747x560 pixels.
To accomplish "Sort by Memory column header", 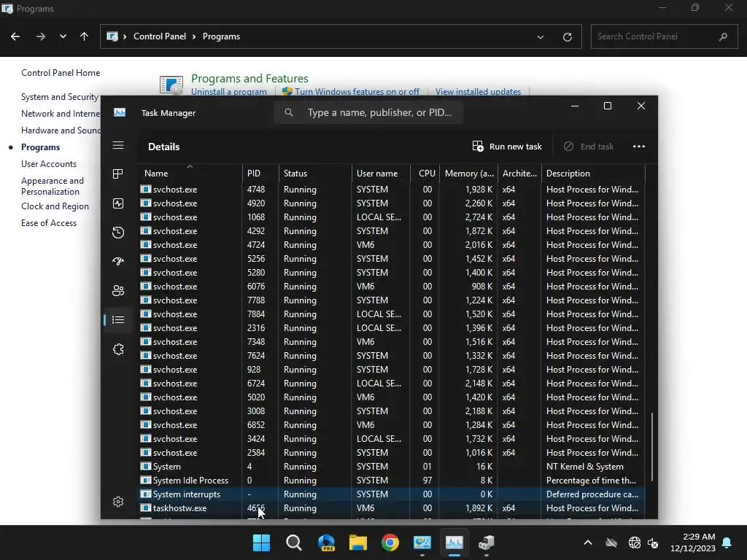I will [469, 174].
